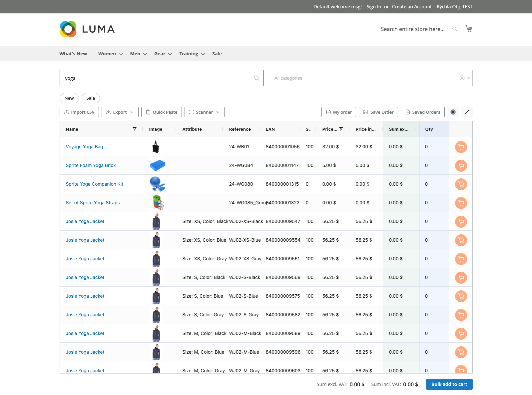Screen dimensions: 532x395
Task: Click Sign In link
Action: point(374,7)
